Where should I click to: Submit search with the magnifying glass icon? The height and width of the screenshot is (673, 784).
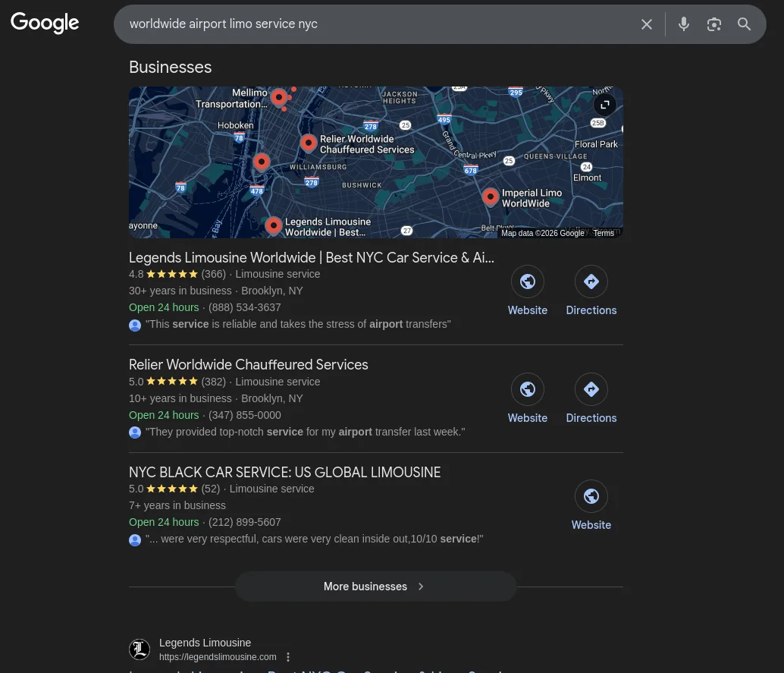[744, 24]
